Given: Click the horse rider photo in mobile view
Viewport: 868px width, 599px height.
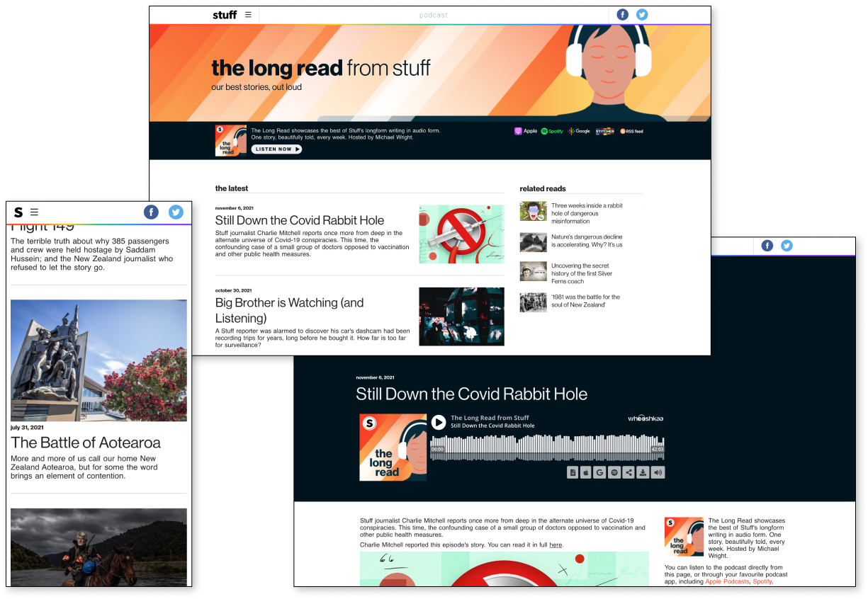Looking at the screenshot, I should (x=98, y=547).
